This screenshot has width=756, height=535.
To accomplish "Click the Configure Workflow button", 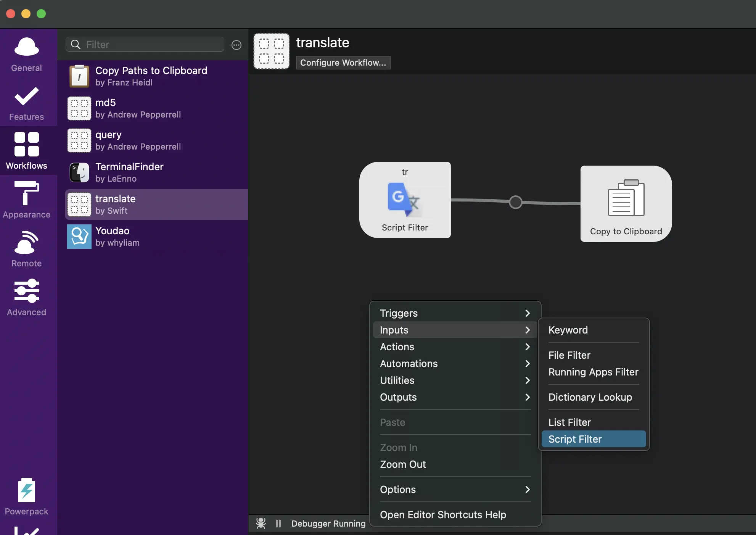I will coord(343,63).
